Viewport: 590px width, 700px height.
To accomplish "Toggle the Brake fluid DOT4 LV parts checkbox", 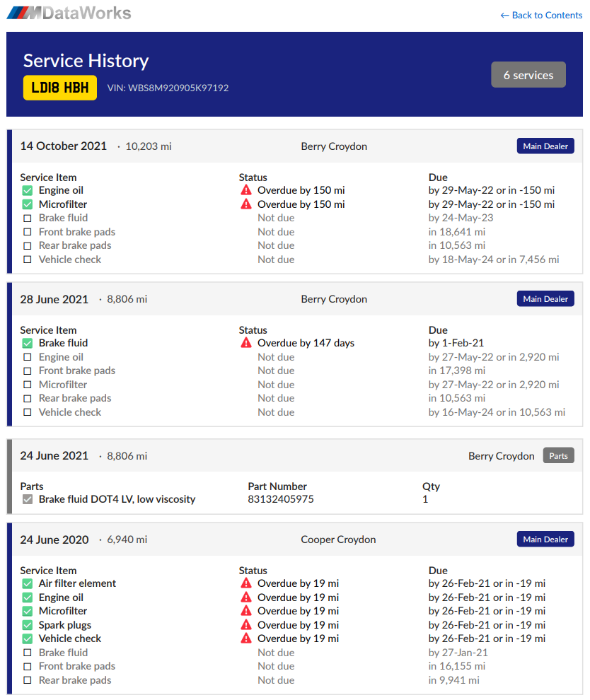I will (x=28, y=498).
